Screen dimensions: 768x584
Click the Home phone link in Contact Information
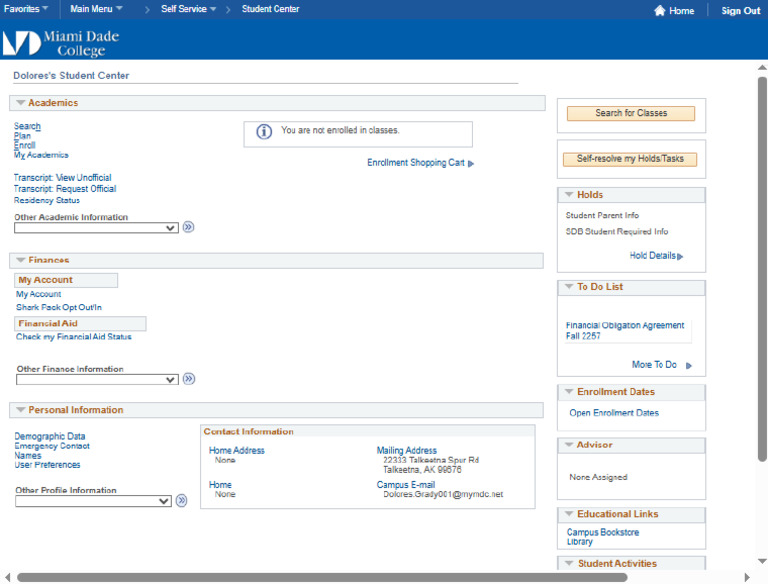[x=220, y=485]
